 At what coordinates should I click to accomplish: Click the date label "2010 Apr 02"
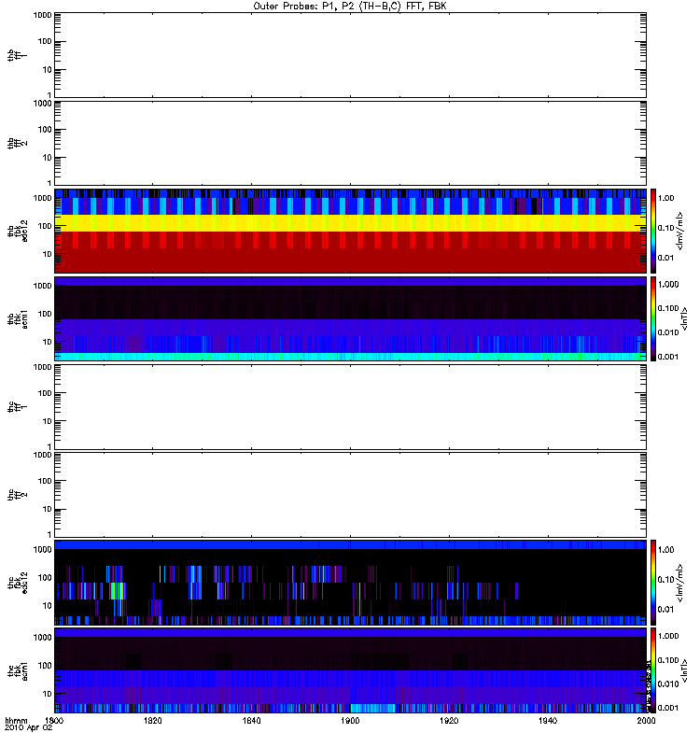29,727
